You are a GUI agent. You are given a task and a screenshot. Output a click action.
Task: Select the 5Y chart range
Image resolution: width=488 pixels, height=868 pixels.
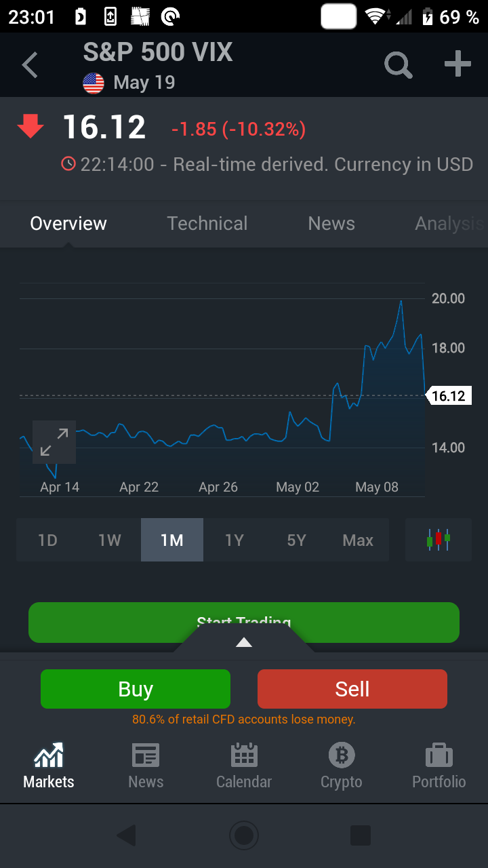coord(297,540)
